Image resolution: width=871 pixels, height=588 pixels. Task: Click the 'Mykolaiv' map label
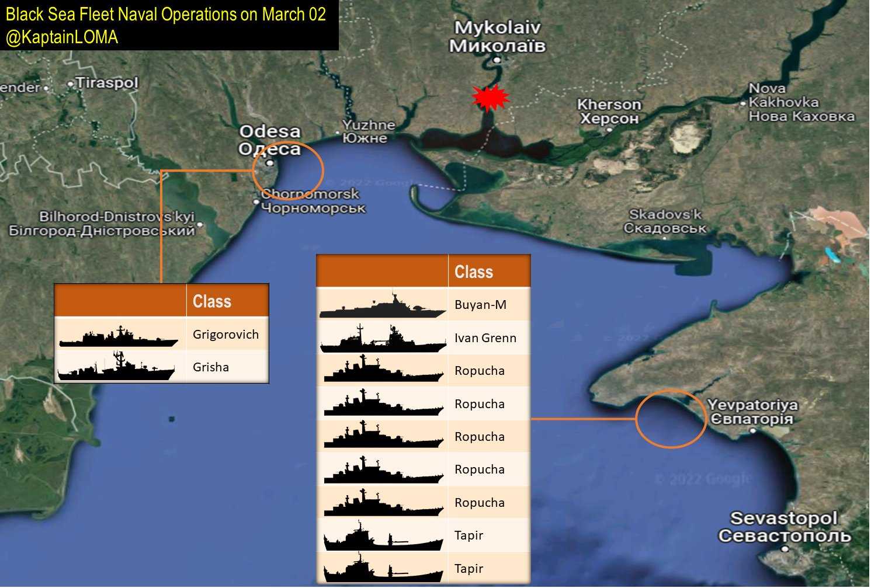tap(498, 27)
